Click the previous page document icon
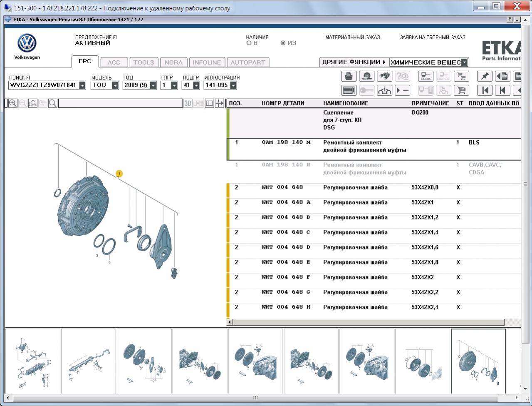This screenshot has width=532, height=406. coord(502,76)
